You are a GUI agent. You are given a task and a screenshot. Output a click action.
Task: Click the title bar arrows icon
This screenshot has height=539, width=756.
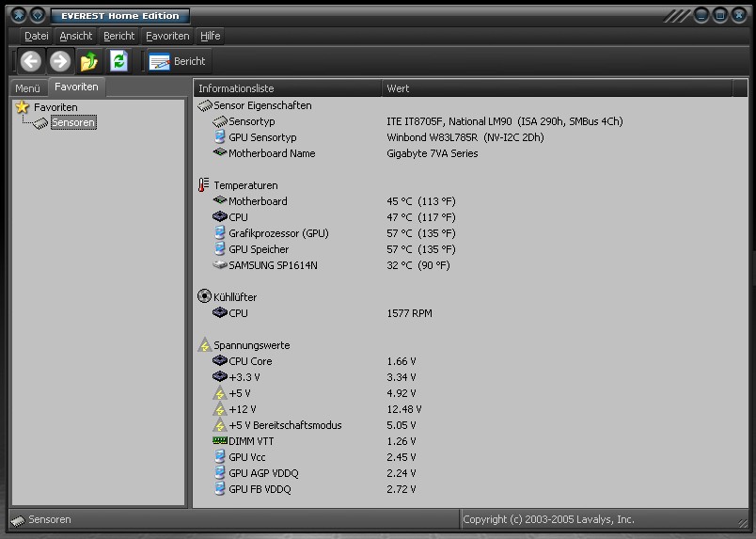pyautogui.click(x=38, y=15)
